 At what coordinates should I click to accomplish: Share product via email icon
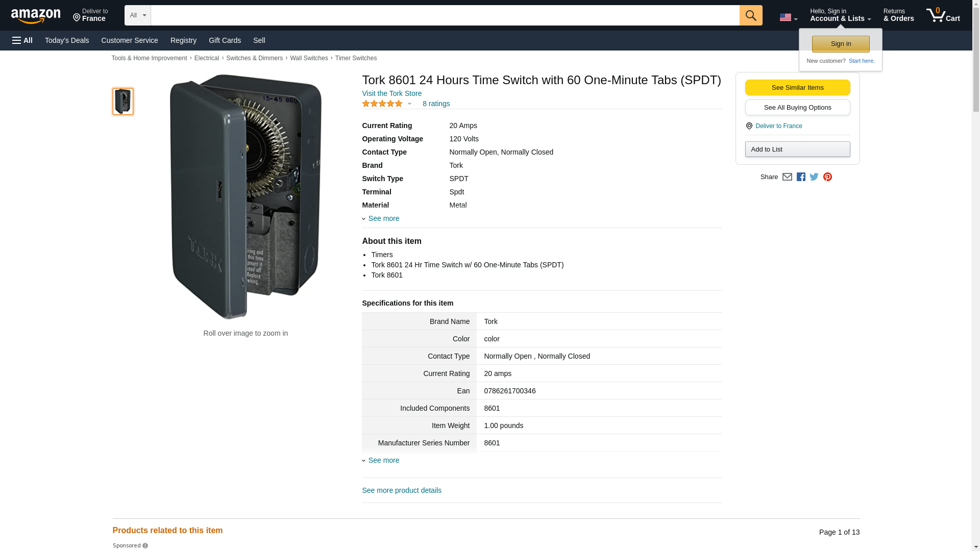(x=787, y=177)
